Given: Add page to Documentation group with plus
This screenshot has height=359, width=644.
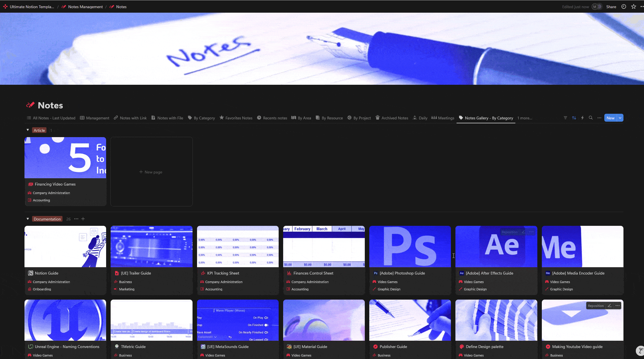Looking at the screenshot, I should pos(83,219).
